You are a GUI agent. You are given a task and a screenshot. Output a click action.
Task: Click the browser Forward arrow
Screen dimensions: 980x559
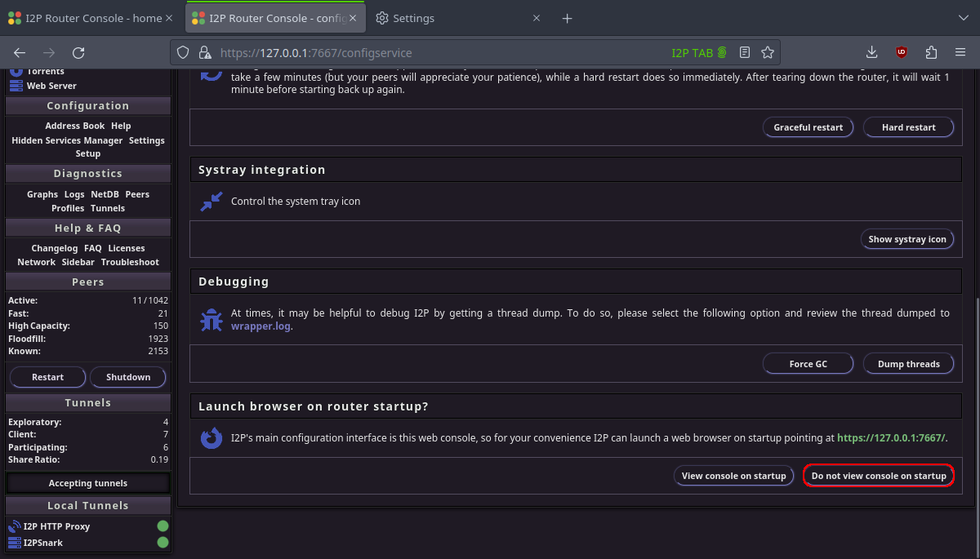click(x=49, y=52)
